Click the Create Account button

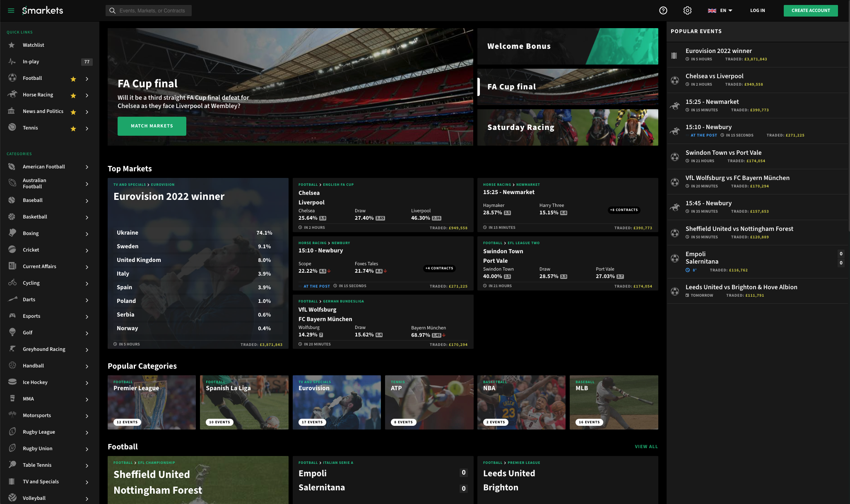pos(810,10)
